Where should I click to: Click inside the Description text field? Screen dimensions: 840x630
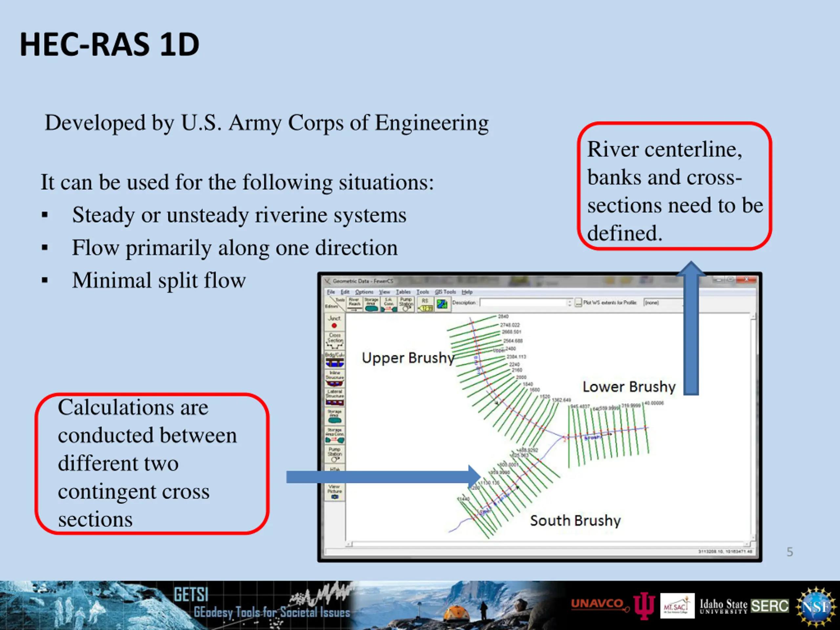523,303
